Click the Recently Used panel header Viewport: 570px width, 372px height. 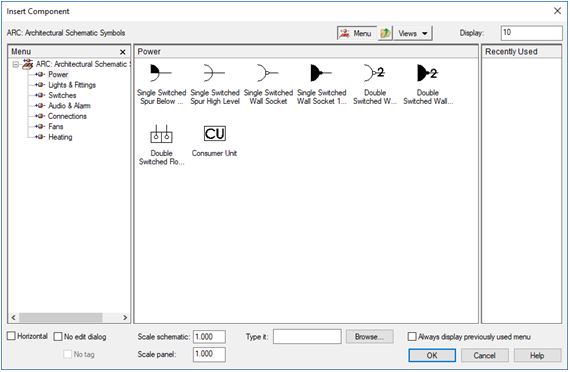pos(522,52)
